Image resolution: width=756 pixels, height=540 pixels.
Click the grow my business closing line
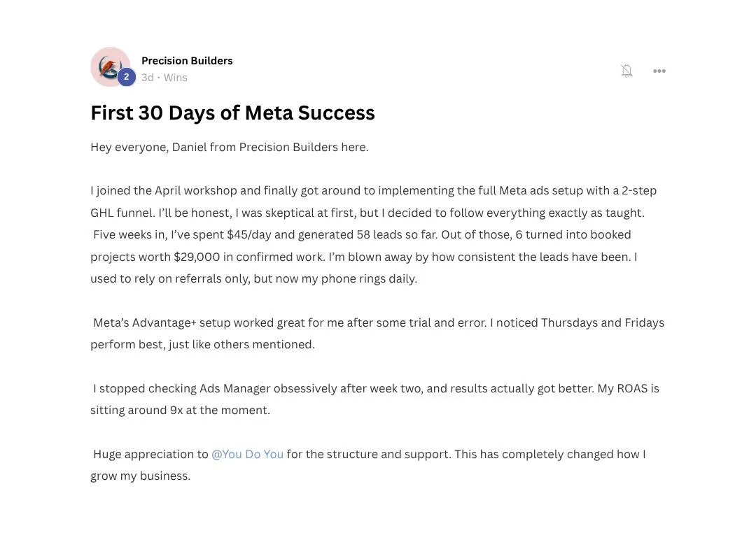(x=140, y=476)
